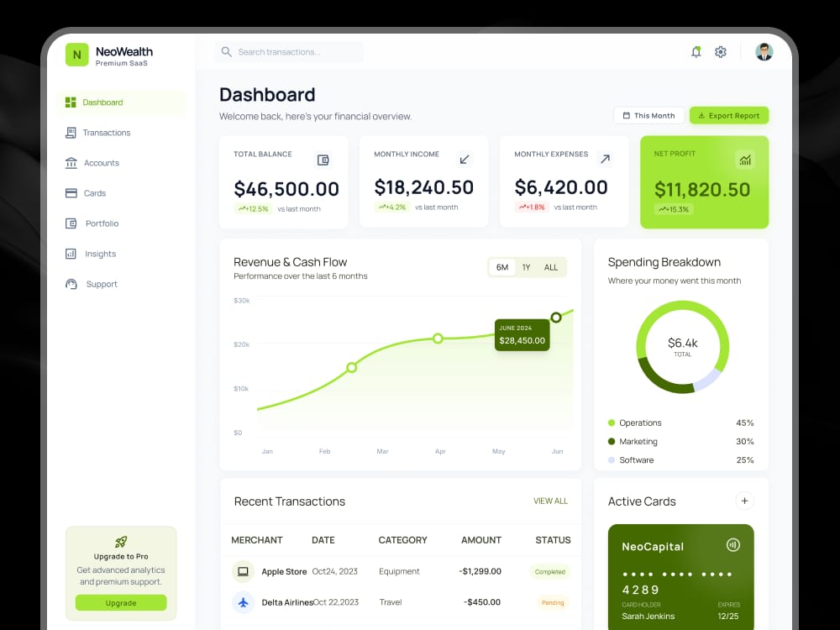840x630 pixels.
Task: Click the $6.4k donut chart center
Action: tap(682, 347)
